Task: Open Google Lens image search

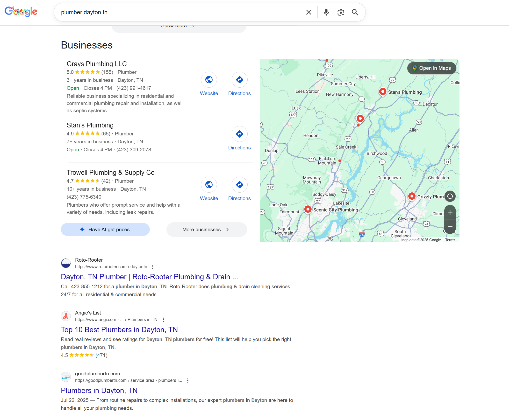Action: (340, 12)
